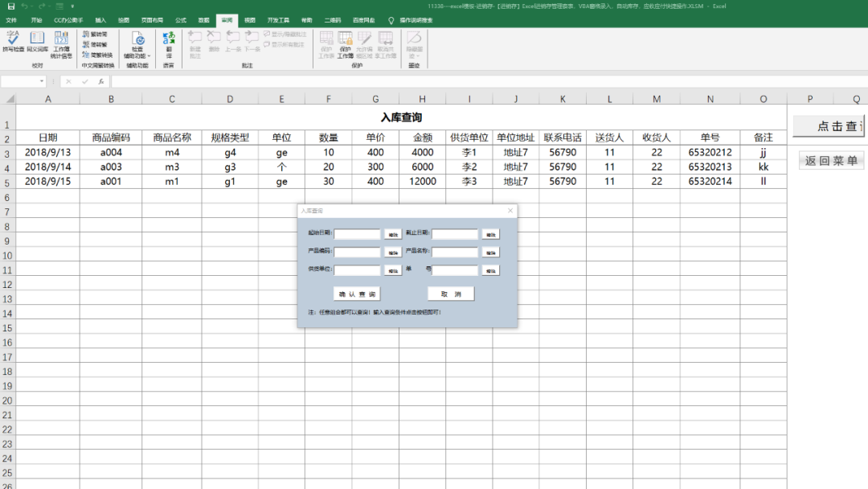868x489 pixels.
Task: Click the 点击查询 button beside the sheet
Action: click(x=829, y=126)
